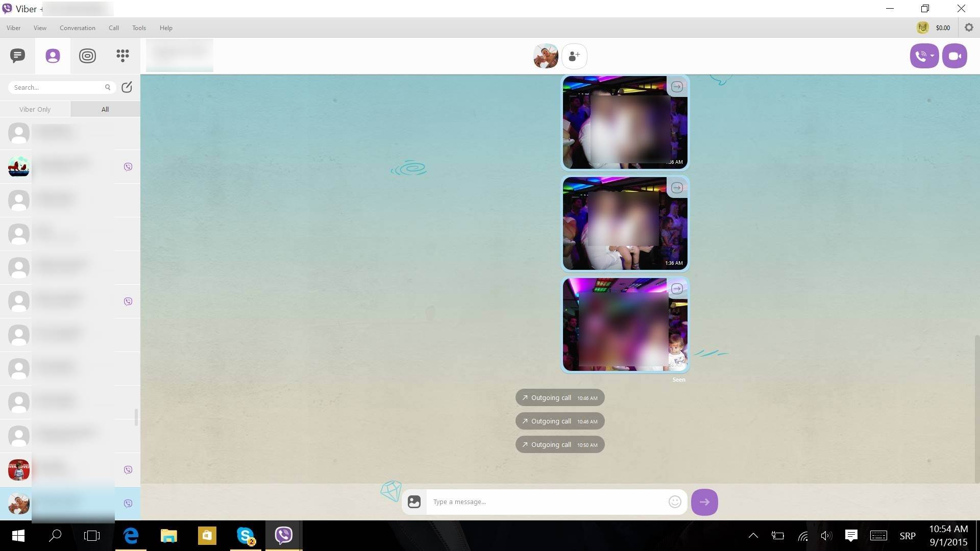Show hidden system tray icons
The height and width of the screenshot is (551, 980).
(753, 536)
